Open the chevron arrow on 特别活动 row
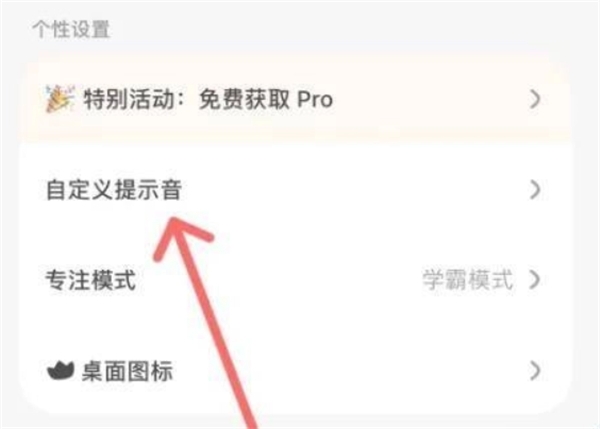 (535, 100)
